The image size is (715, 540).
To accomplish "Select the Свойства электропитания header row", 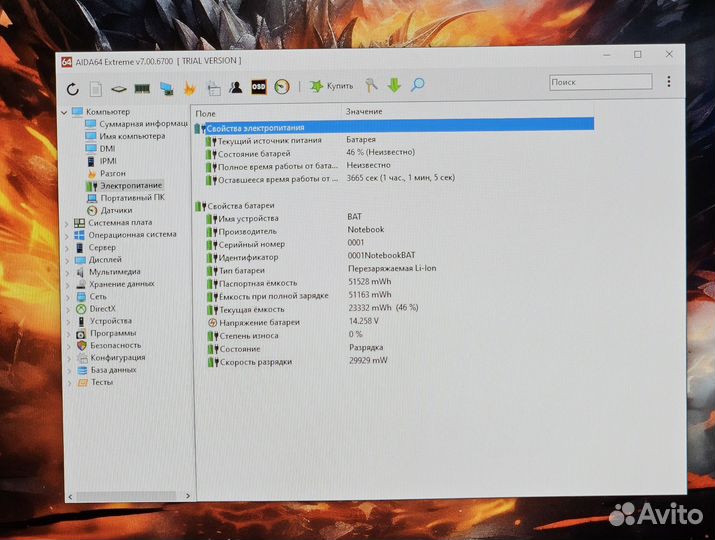I will coord(394,126).
